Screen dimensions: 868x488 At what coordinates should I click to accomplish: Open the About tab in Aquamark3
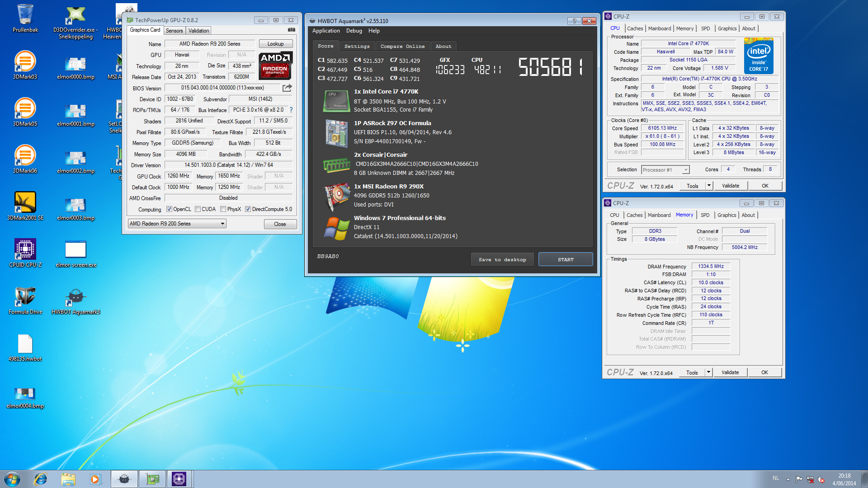pyautogui.click(x=443, y=46)
